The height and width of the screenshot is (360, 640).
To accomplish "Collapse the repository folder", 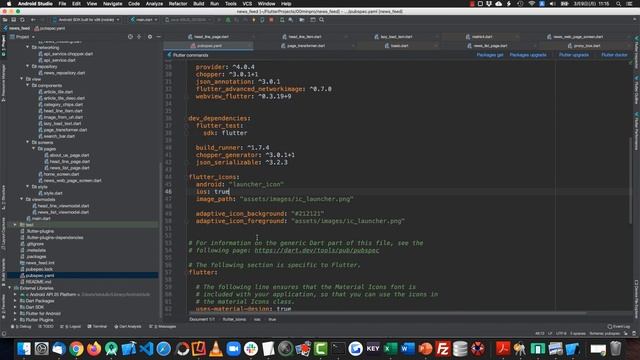I will click(28, 66).
